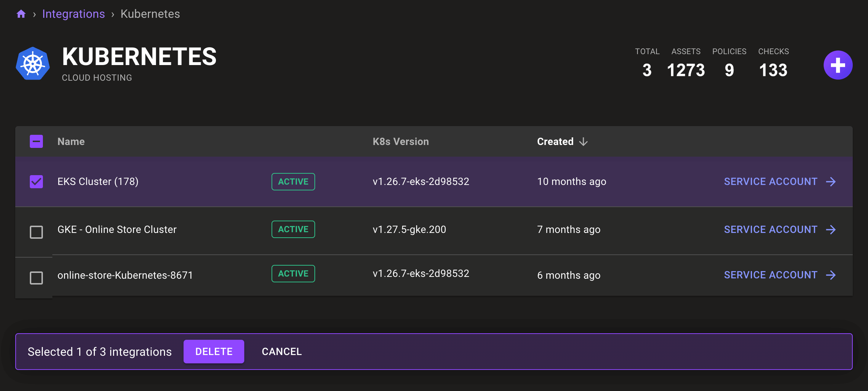This screenshot has height=391, width=868.
Task: Click the arrow icon next to GKE cluster's Service Account
Action: click(x=832, y=230)
